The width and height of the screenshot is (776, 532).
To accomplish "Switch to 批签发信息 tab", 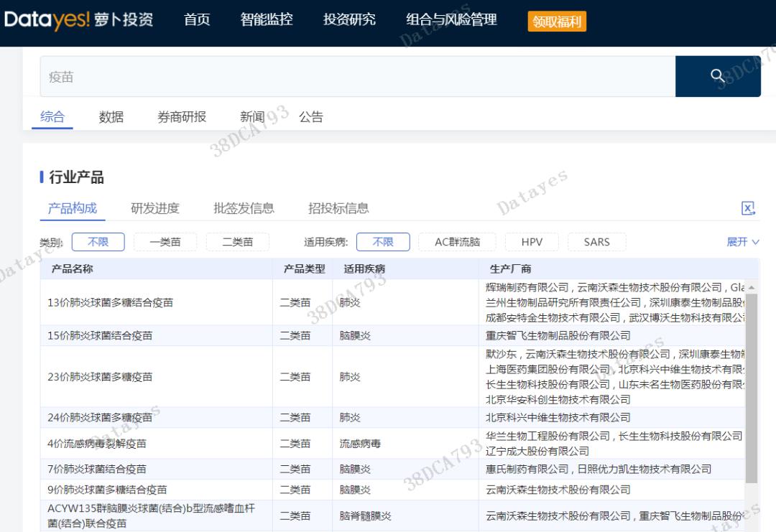I will [244, 208].
